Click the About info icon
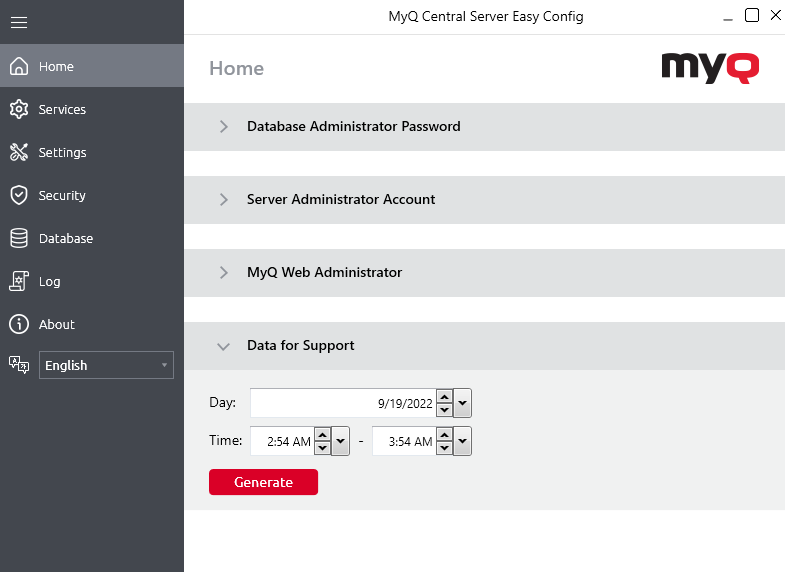This screenshot has height=572, width=785. 18,325
